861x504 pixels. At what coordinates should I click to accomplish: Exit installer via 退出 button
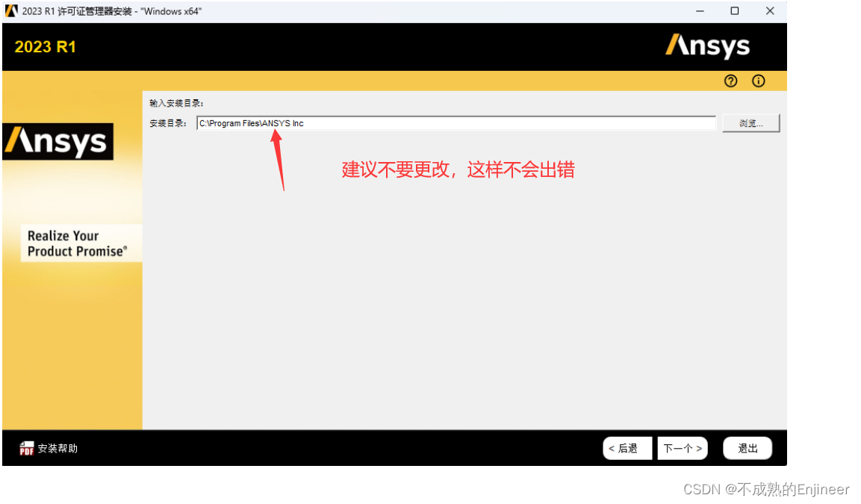(747, 448)
